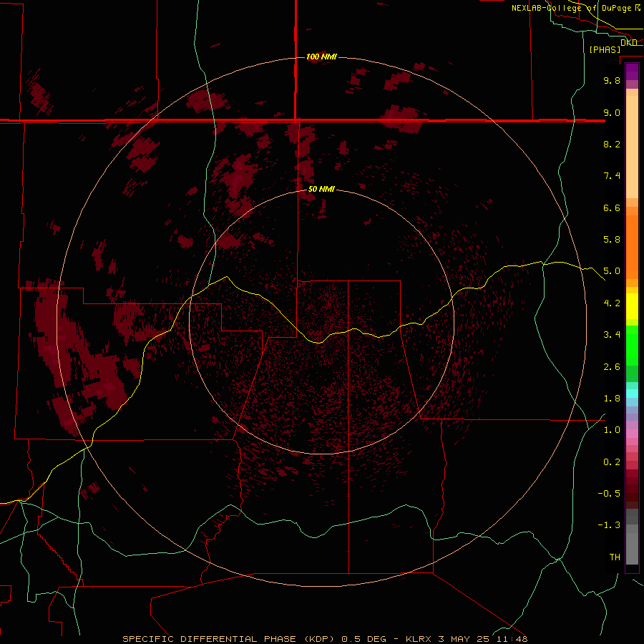The height and width of the screenshot is (644, 644).
Task: Click the 3.4 scale value
Action: click(612, 335)
